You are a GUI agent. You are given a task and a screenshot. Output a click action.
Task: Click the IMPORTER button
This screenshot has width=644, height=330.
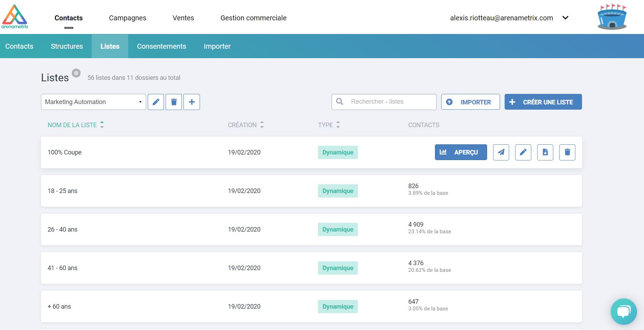(470, 102)
